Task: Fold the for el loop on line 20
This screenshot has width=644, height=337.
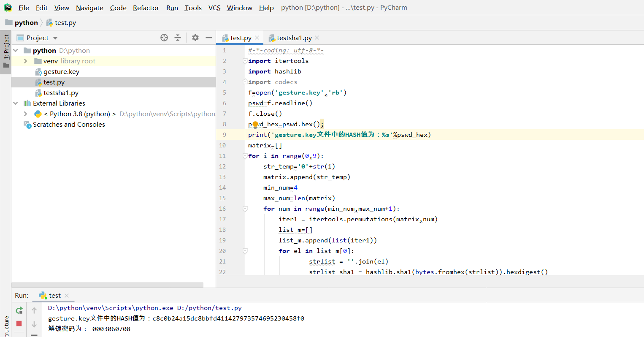Action: pos(245,251)
